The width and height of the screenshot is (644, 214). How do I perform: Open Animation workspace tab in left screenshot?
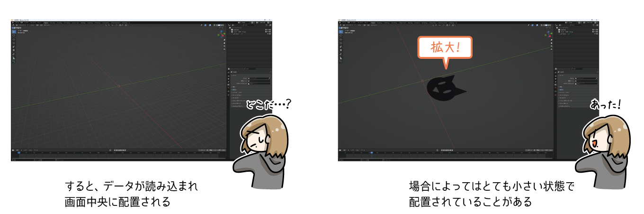90,23
